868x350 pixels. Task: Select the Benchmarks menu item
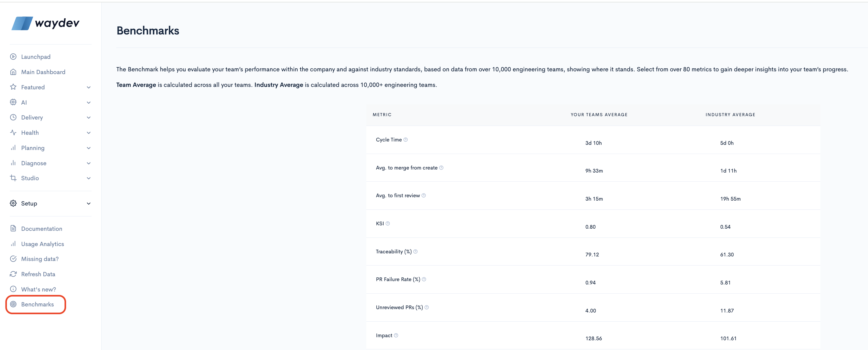pos(37,304)
